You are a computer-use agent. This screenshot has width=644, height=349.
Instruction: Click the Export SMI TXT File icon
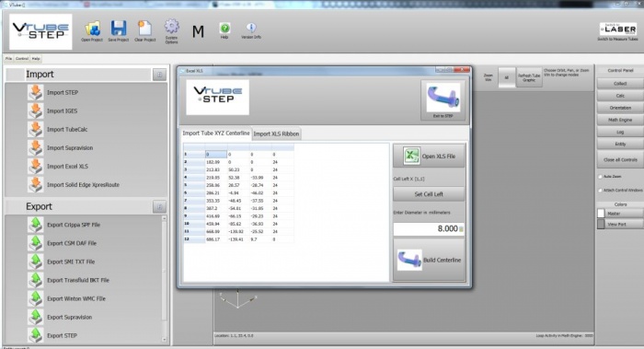click(36, 262)
